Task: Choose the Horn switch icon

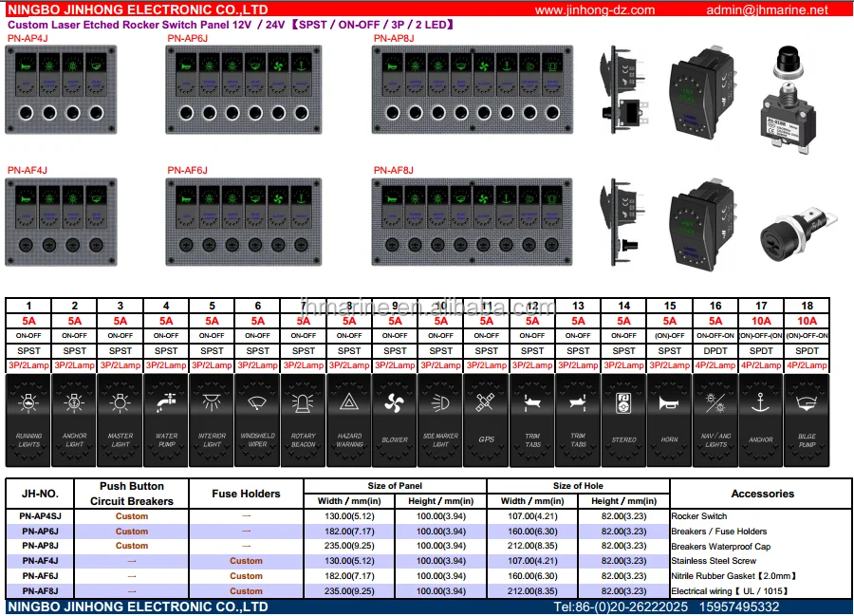Action: coord(669,403)
